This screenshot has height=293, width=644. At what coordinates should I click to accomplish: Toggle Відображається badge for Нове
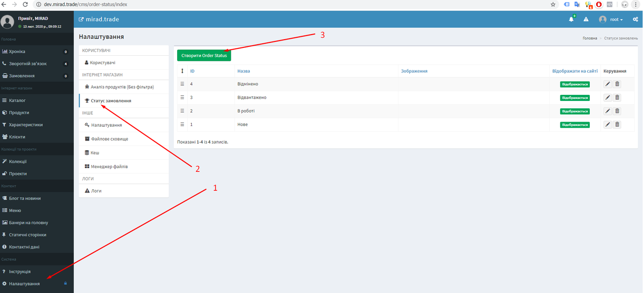pyautogui.click(x=575, y=125)
